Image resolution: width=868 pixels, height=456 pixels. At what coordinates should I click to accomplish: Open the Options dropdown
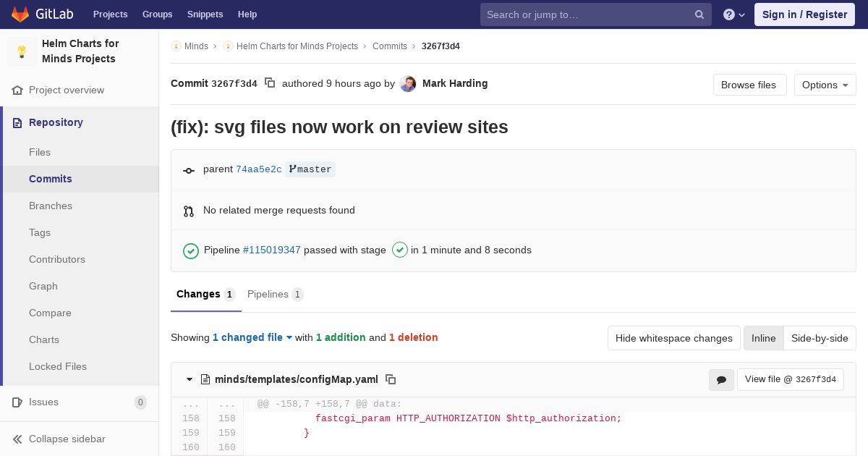tap(825, 85)
